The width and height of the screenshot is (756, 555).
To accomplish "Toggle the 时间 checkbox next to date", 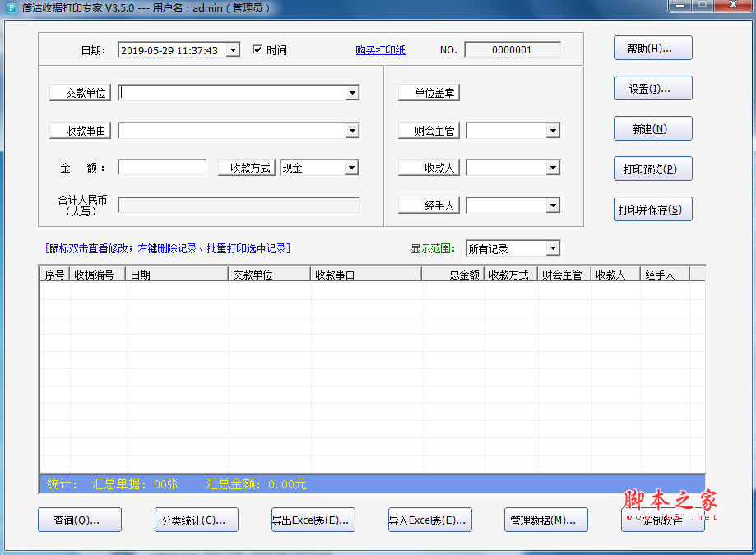I will (257, 49).
